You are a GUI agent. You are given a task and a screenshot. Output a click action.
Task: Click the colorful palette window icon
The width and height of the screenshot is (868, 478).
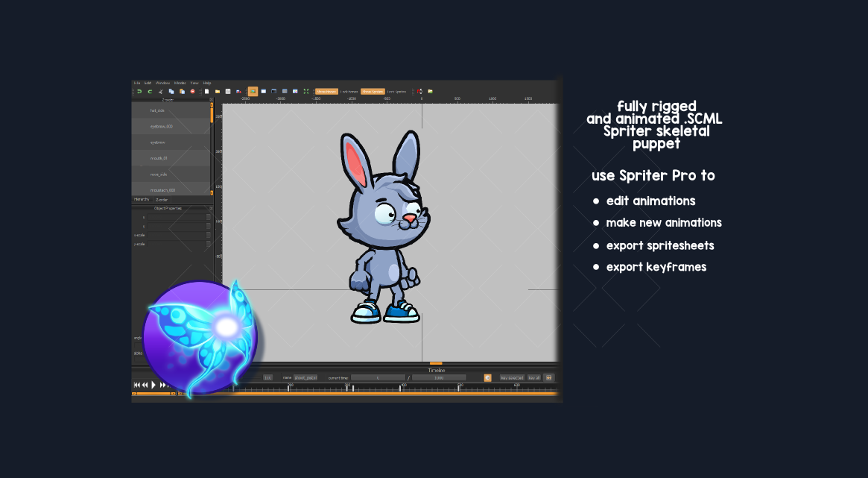(295, 92)
